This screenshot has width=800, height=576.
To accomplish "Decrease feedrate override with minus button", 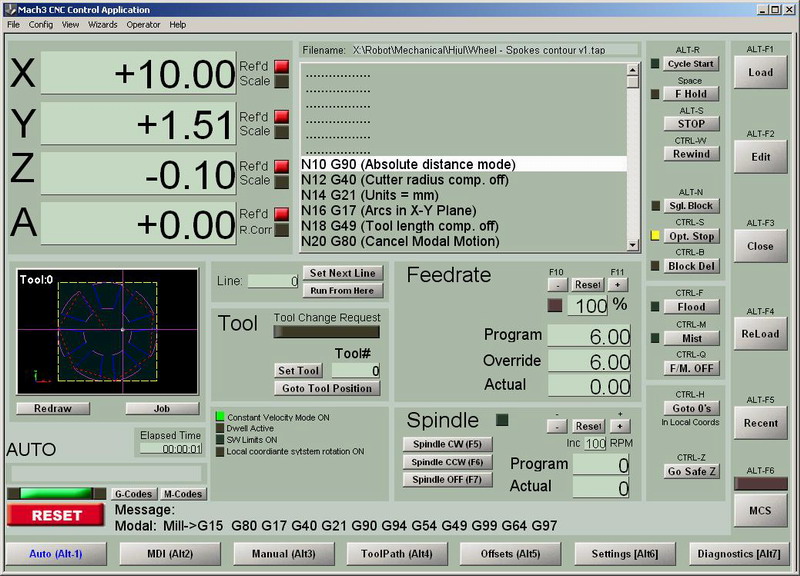I will point(558,285).
